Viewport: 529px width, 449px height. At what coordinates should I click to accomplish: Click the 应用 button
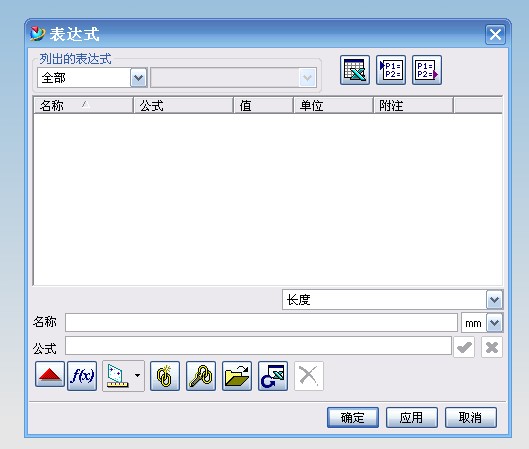click(412, 418)
